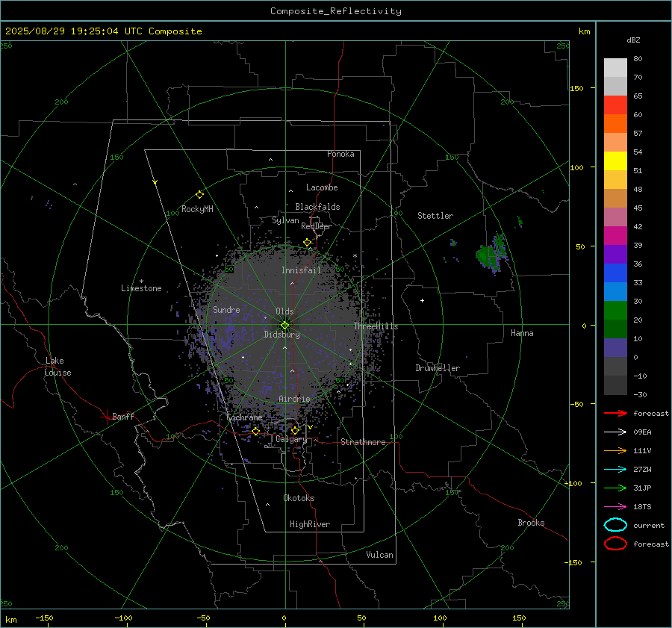
Task: Click the Drumheller label
Action: coord(438,368)
